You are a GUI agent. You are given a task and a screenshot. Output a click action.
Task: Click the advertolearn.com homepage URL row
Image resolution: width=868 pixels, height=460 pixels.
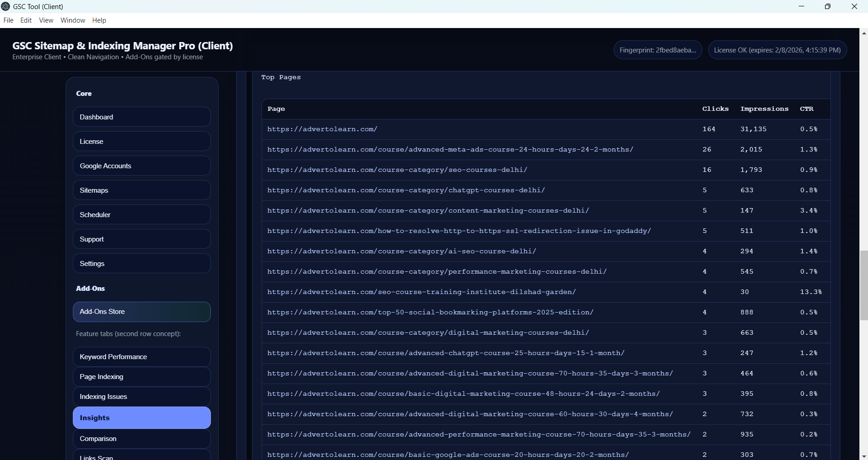(322, 129)
